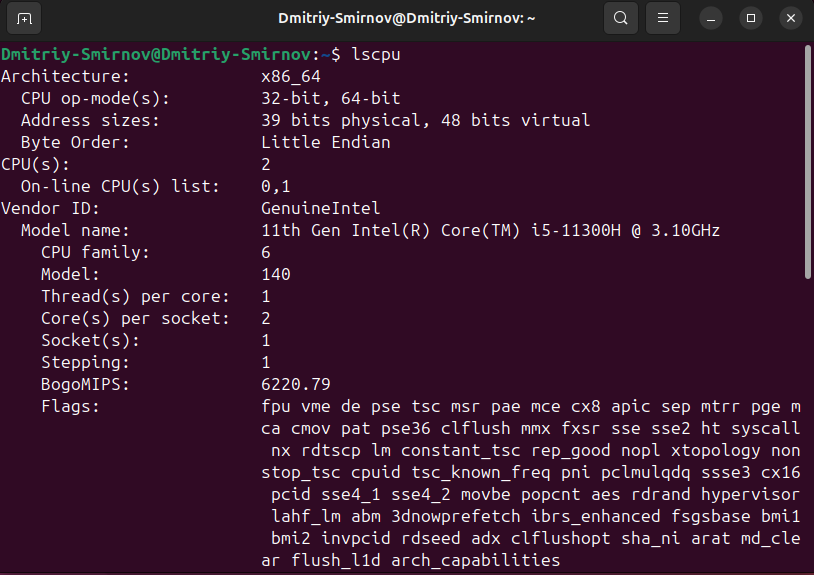Click the 3dnowprefetch flag
The image size is (814, 575).
[456, 516]
